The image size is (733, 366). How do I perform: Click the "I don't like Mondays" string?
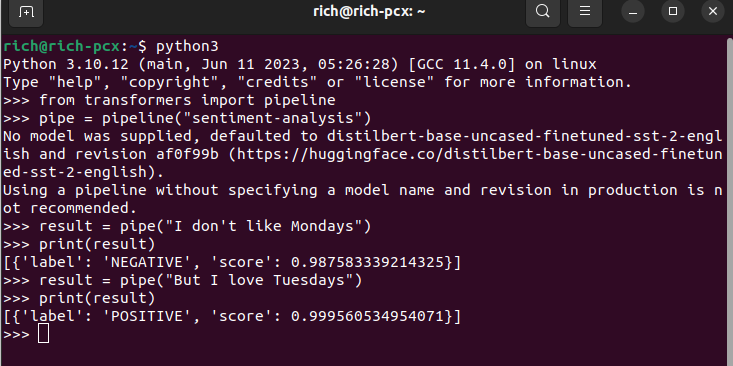point(263,226)
